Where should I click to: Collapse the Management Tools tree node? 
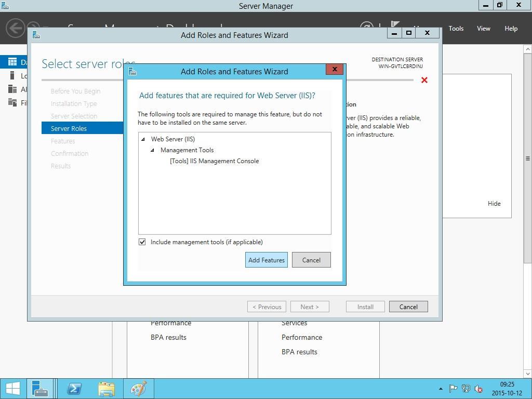152,150
